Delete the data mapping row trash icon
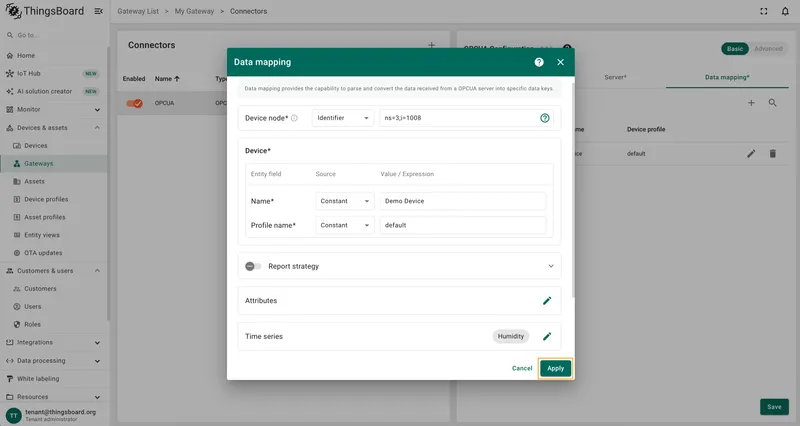 point(772,154)
